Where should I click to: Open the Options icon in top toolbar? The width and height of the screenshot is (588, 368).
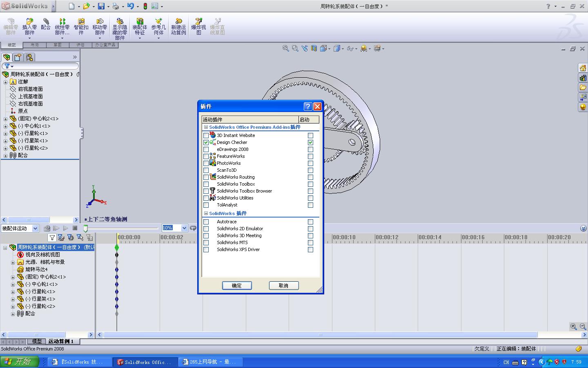click(x=155, y=6)
